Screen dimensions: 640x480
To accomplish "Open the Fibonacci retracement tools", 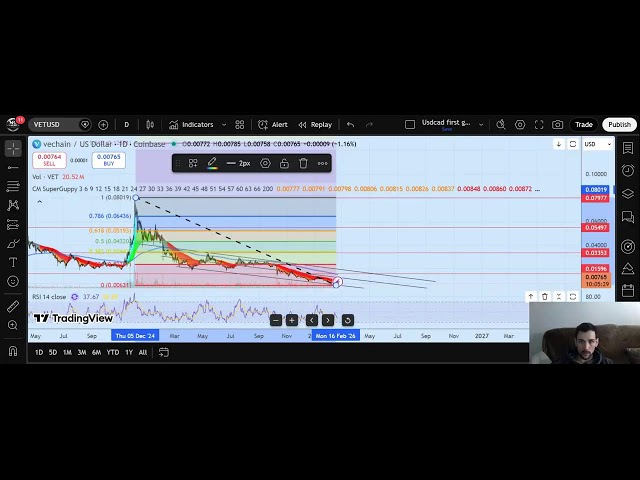I will [x=13, y=187].
